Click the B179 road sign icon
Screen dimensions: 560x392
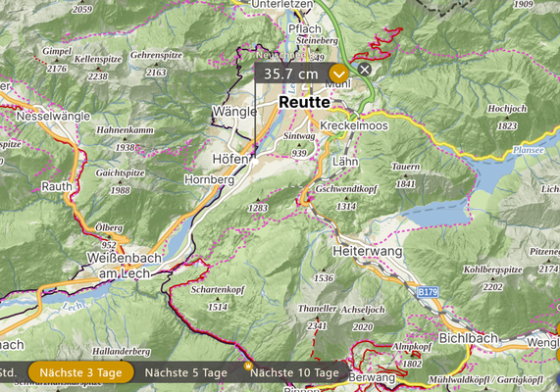coord(428,292)
